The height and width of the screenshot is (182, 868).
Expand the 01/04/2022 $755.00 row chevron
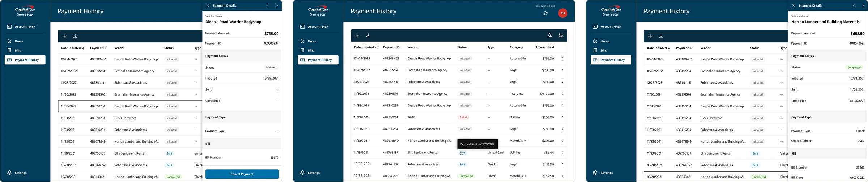pyautogui.click(x=562, y=58)
